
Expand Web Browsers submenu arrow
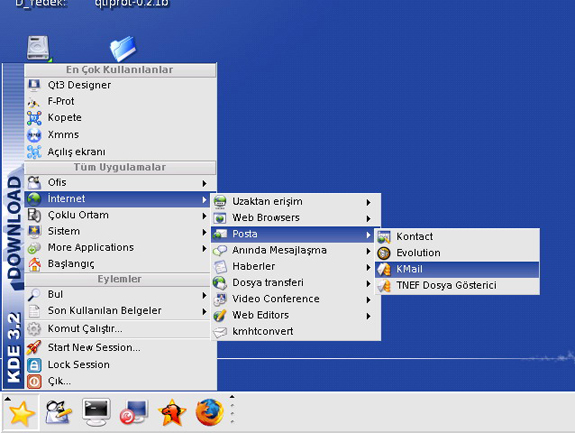pyautogui.click(x=368, y=218)
